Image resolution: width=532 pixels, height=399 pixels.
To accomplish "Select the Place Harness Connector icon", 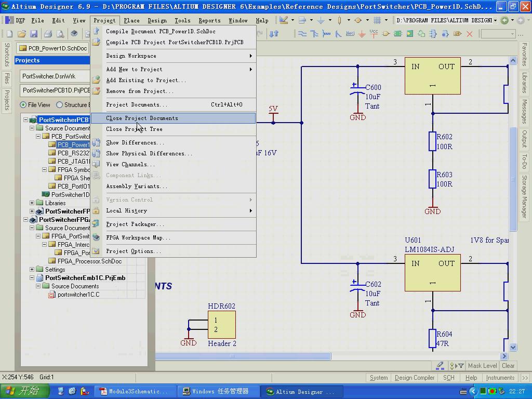I will pos(433,34).
